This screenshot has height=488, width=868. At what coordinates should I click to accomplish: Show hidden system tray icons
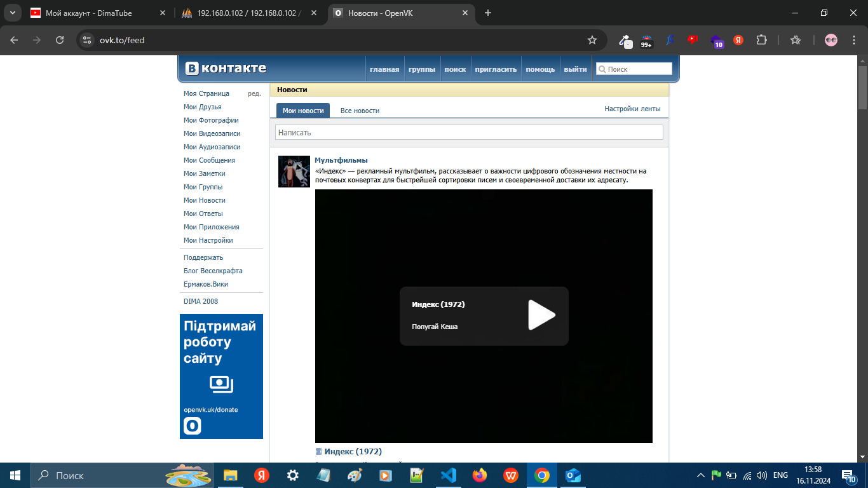701,475
